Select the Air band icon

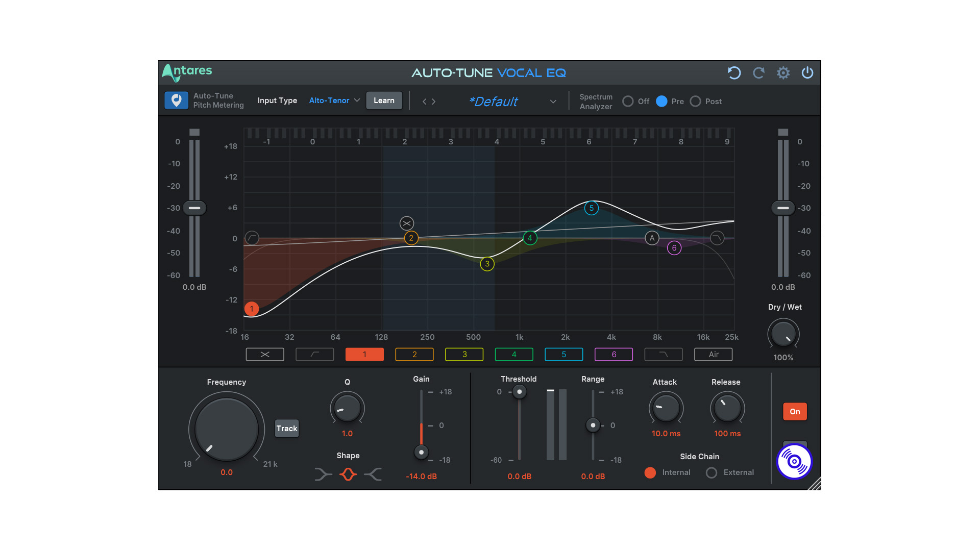(x=713, y=355)
